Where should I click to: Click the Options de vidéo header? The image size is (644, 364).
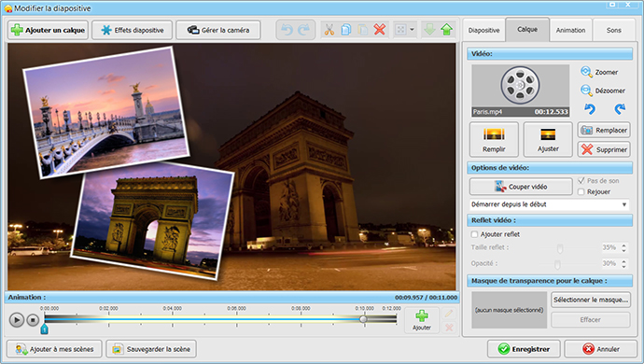[550, 168]
